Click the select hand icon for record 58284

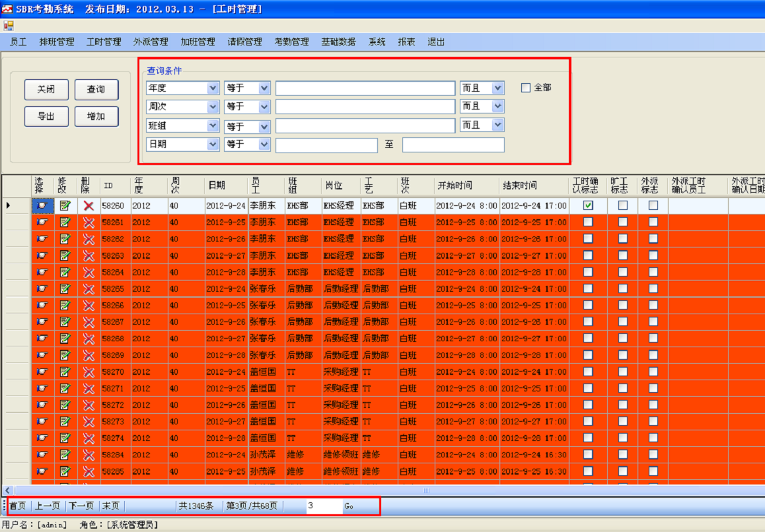(x=43, y=455)
